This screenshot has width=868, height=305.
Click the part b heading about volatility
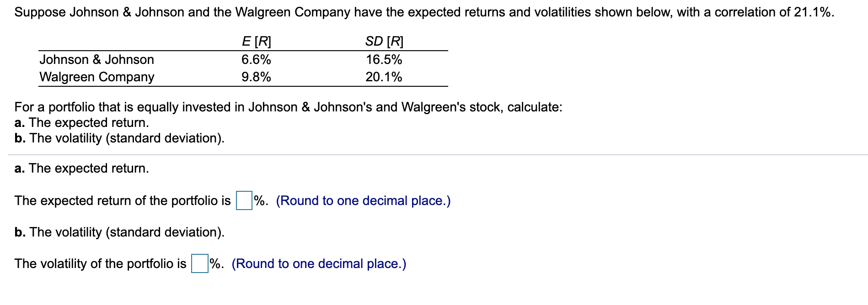(x=119, y=231)
